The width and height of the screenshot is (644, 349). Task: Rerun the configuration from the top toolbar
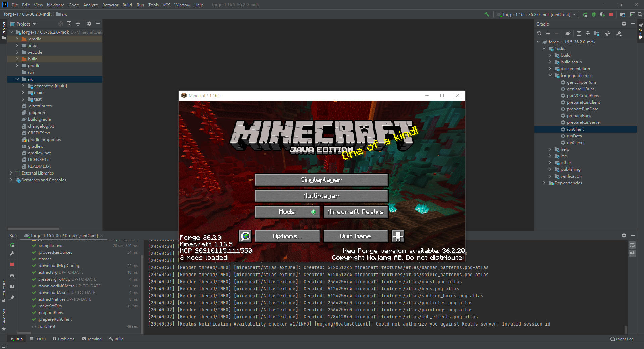[585, 14]
